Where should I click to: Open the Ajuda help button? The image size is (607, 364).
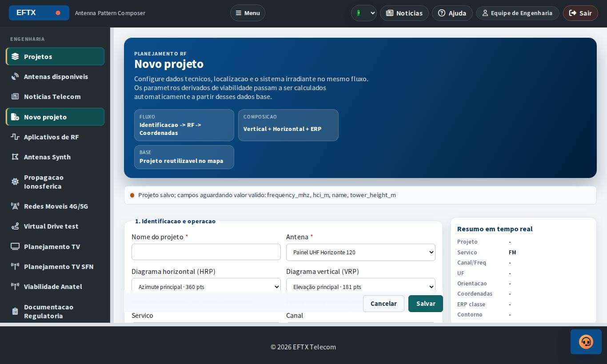452,13
